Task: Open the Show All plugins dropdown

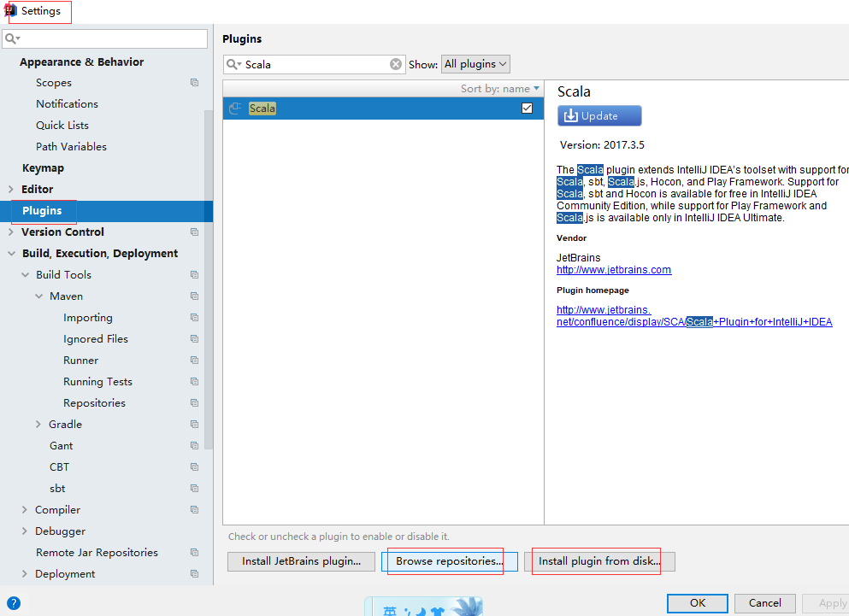Action: point(475,64)
